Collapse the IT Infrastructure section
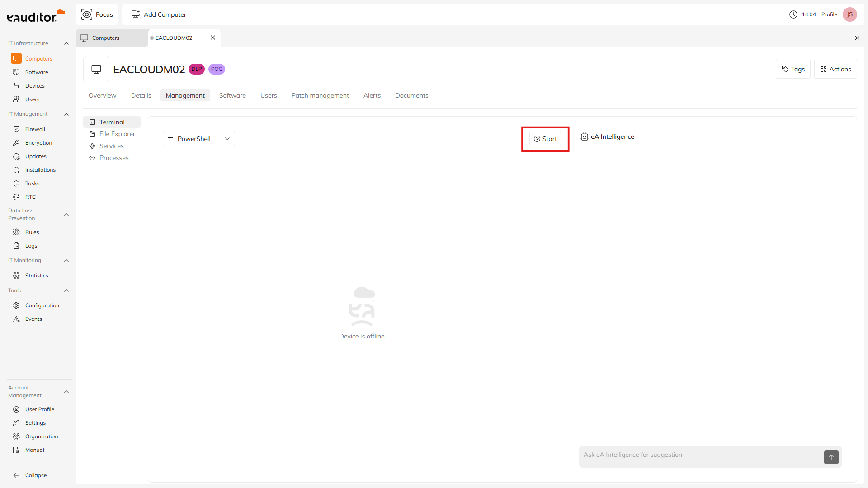The width and height of the screenshot is (868, 488). point(66,43)
